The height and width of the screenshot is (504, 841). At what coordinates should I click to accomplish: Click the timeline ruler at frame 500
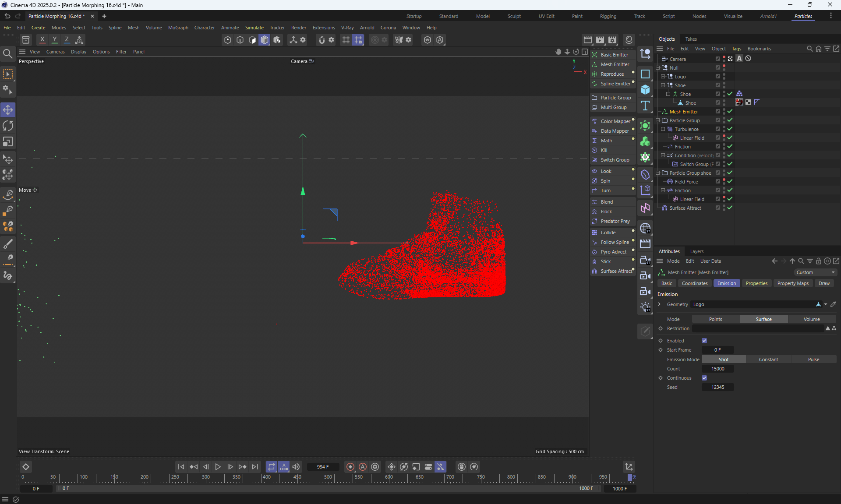[328, 477]
